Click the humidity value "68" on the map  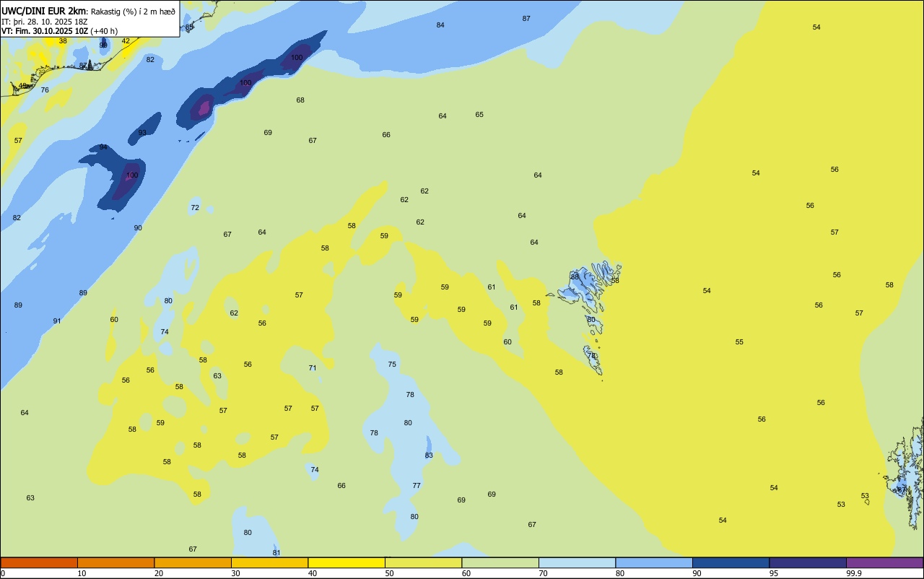(x=300, y=100)
